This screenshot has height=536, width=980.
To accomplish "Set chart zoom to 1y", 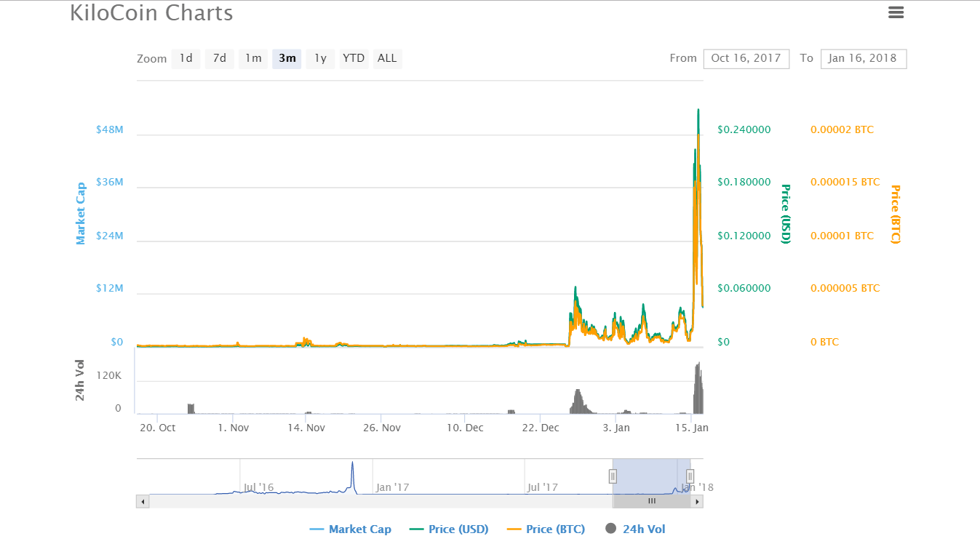I will click(320, 58).
